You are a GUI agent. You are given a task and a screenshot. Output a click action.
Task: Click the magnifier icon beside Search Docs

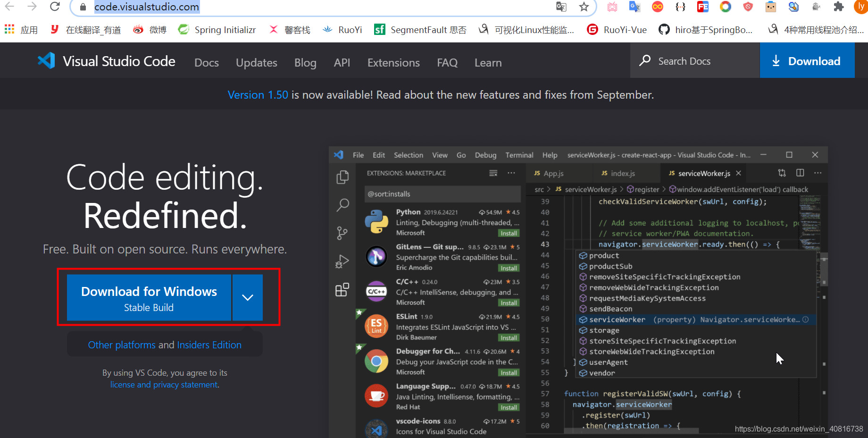645,61
